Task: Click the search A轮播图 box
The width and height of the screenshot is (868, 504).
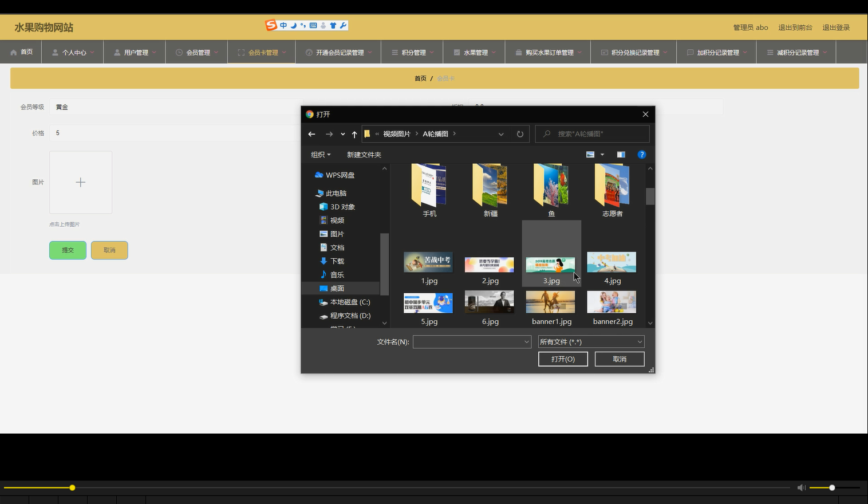Action: [x=592, y=134]
